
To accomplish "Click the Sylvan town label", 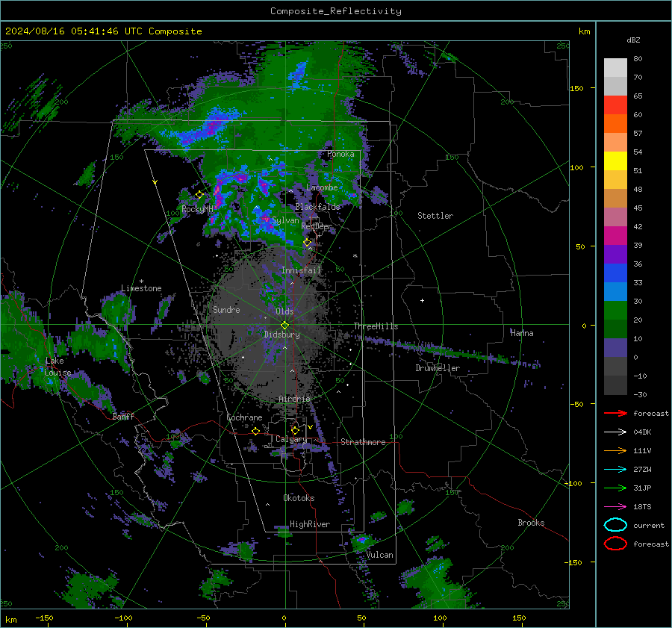I will (x=285, y=220).
